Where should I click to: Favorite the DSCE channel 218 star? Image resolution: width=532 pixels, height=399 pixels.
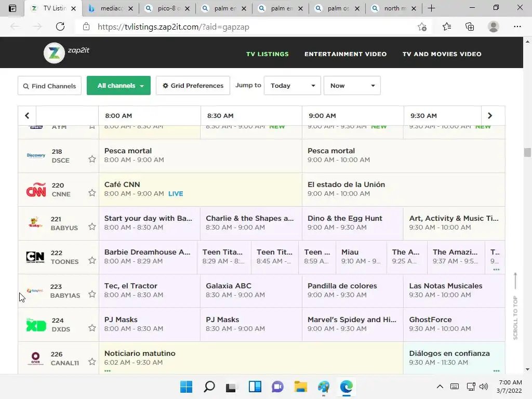pos(92,159)
